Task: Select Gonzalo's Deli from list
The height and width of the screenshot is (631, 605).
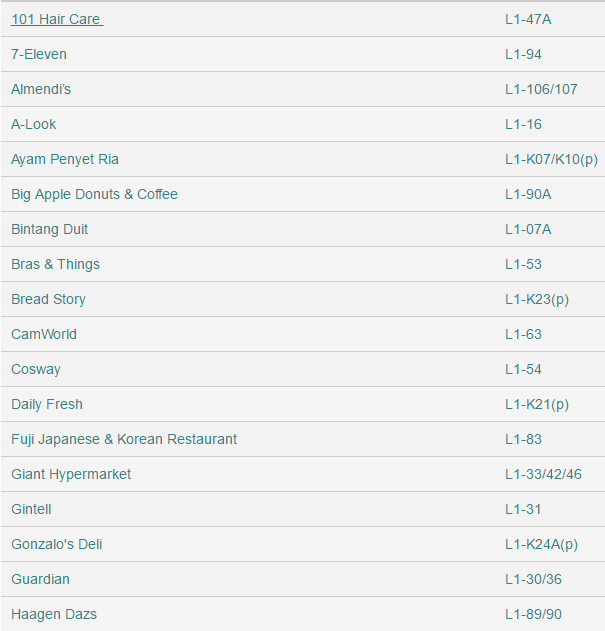Action: coord(57,544)
